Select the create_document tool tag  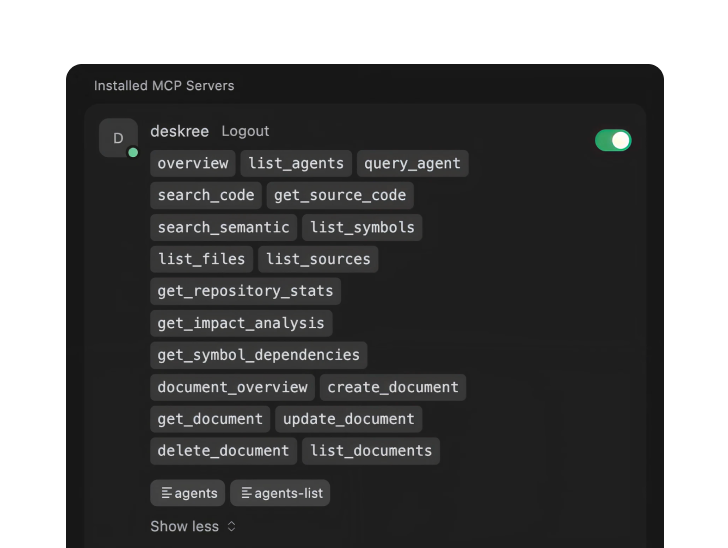393,387
